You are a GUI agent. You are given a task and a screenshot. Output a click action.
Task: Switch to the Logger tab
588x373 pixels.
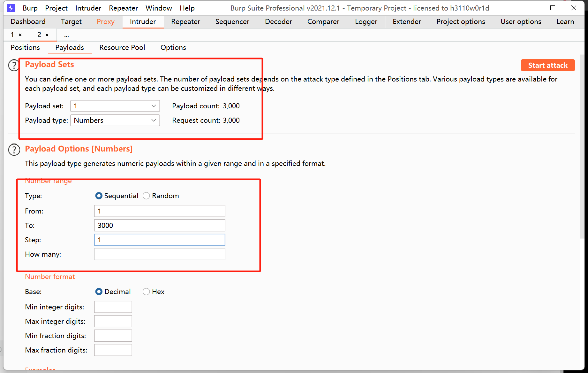[366, 21]
